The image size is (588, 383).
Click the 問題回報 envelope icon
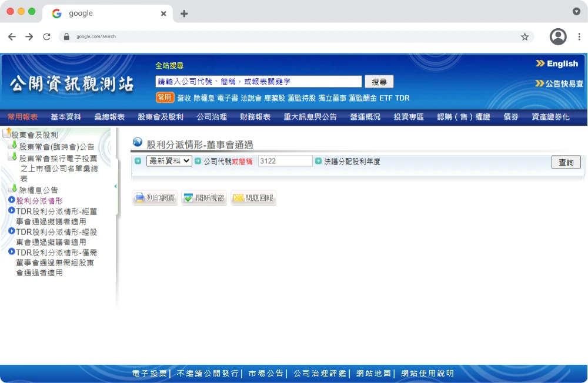coord(238,199)
